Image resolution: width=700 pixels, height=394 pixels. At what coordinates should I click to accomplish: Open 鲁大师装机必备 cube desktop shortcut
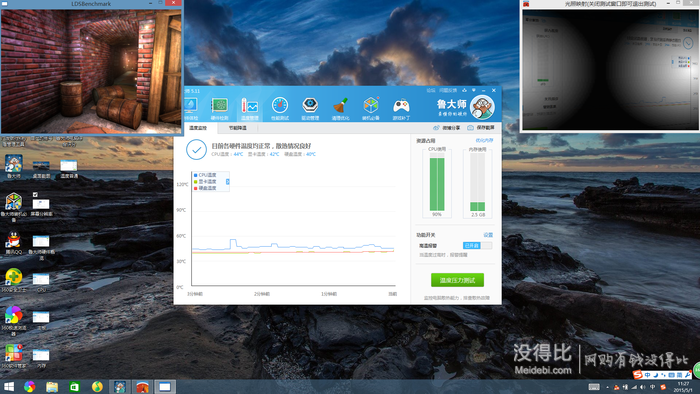(x=13, y=207)
